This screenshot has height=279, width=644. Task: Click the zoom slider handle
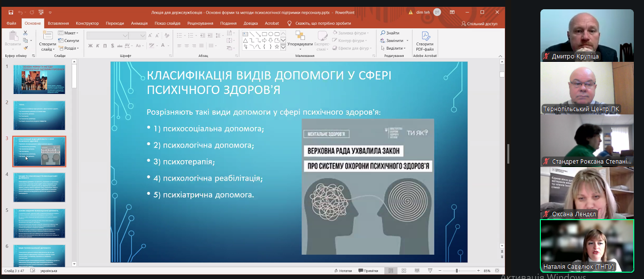click(x=456, y=271)
